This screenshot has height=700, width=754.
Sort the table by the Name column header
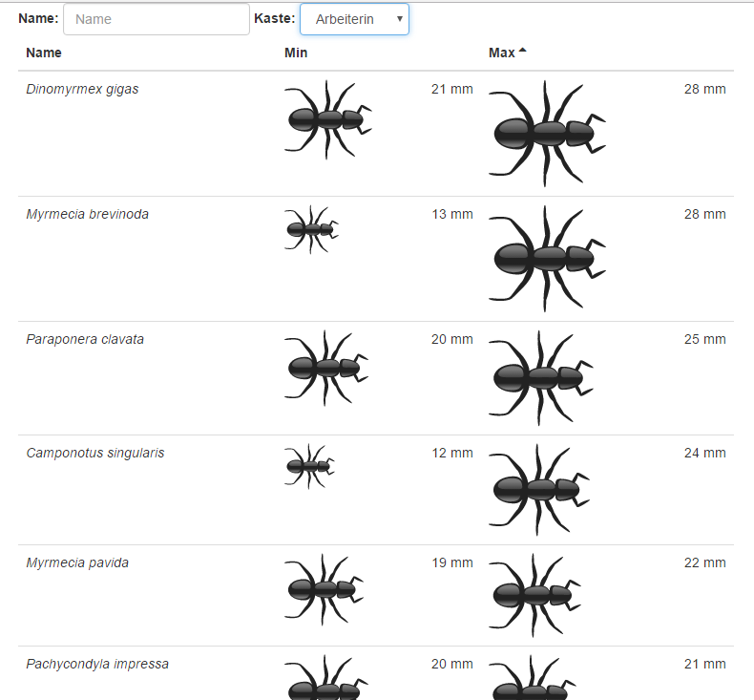coord(44,53)
